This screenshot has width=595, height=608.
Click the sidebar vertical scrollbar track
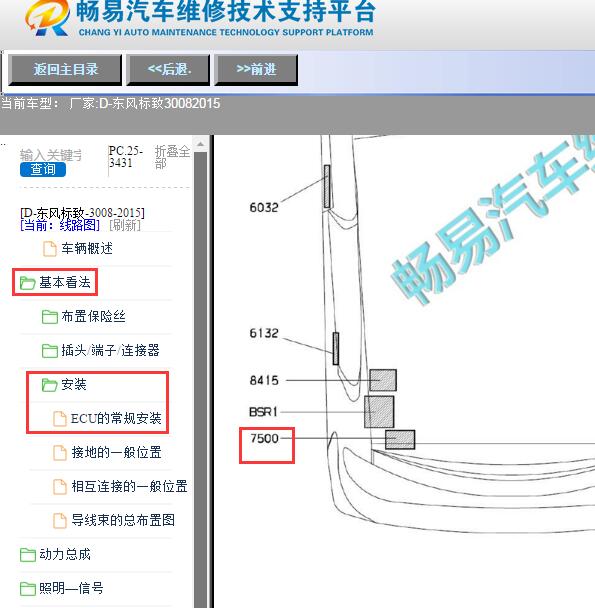pos(201,380)
